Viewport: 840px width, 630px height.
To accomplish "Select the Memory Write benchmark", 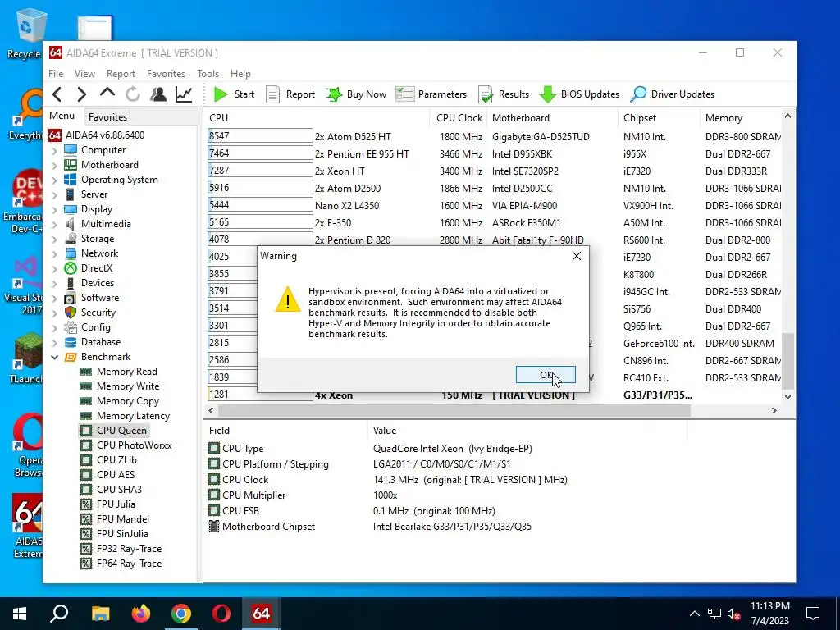I will [x=128, y=386].
